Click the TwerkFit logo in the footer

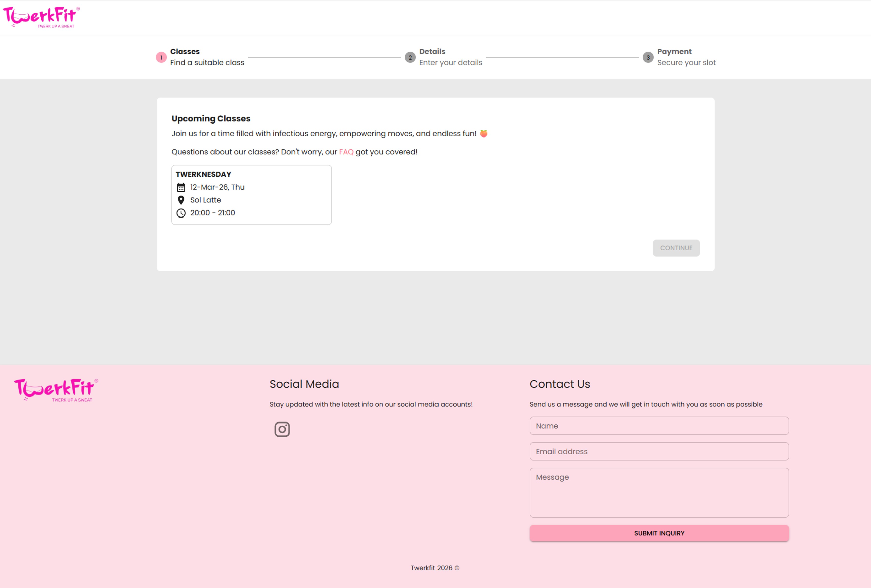56,390
